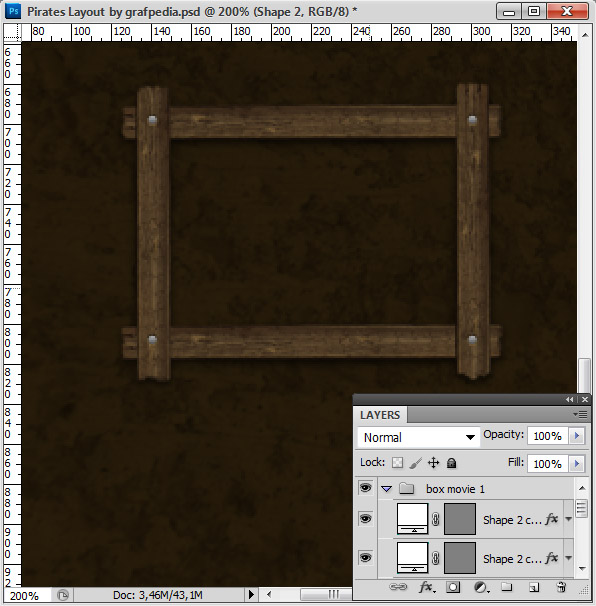Select first Shape 2 copy fill thumbnail
Screen dimensions: 596x606
[412, 519]
